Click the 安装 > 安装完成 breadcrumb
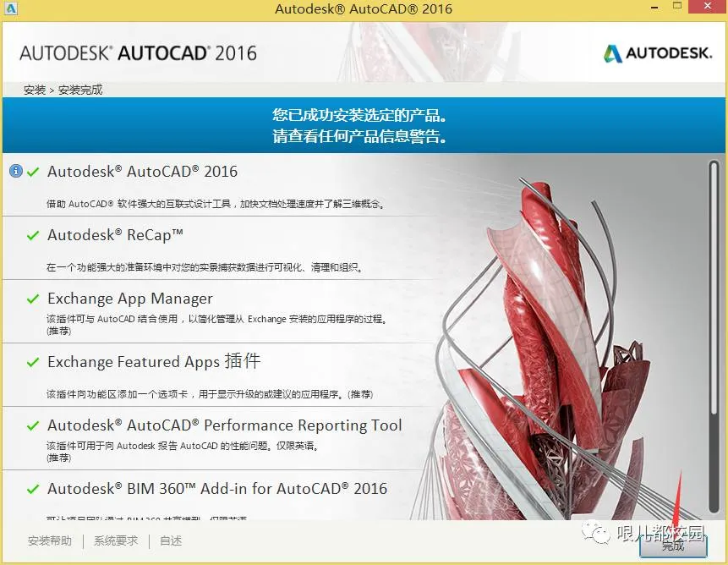Viewport: 728px width, 565px height. pos(63,90)
